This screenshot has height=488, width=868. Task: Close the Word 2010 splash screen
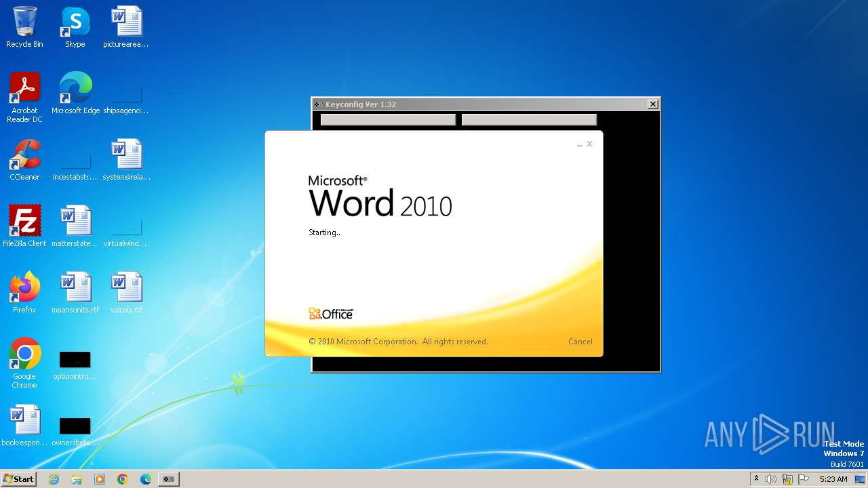click(589, 144)
